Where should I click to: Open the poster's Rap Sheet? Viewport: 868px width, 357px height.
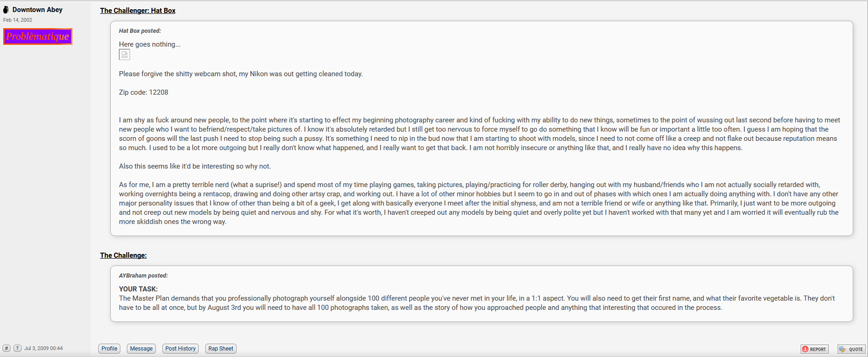coord(220,349)
